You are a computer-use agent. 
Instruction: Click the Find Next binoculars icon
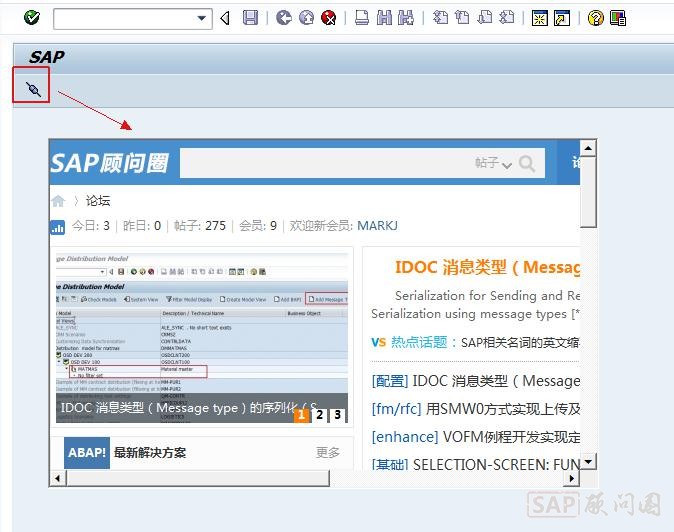tap(406, 18)
